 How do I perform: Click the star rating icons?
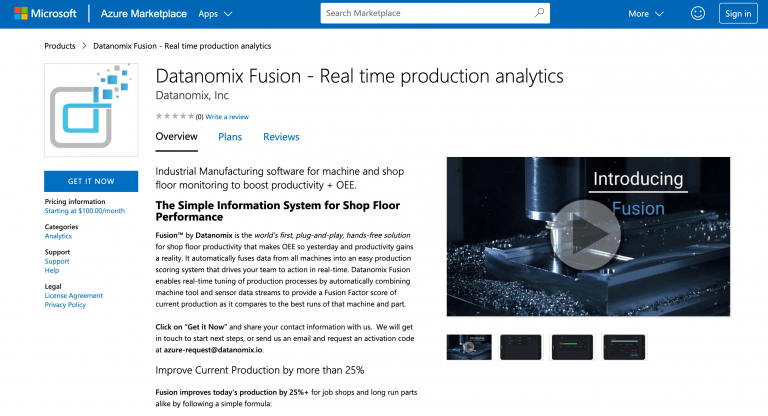click(x=175, y=116)
